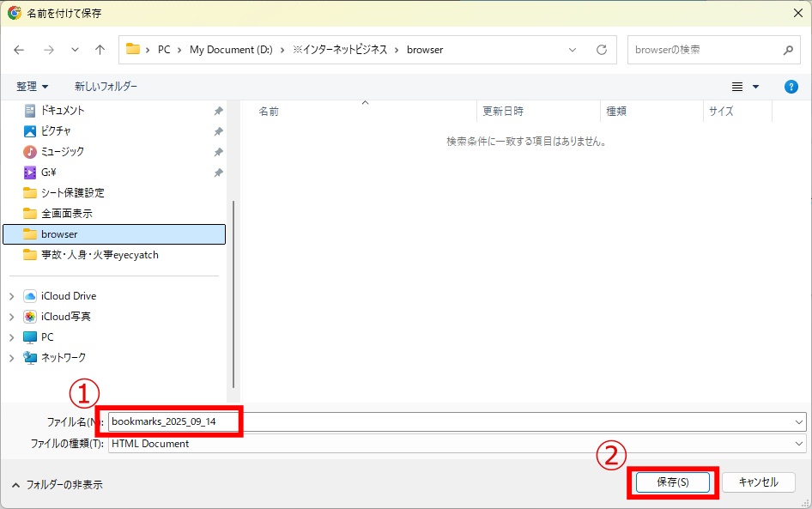Select ドキュメント in the sidebar
Viewport: 812px width, 509px height.
tap(62, 110)
